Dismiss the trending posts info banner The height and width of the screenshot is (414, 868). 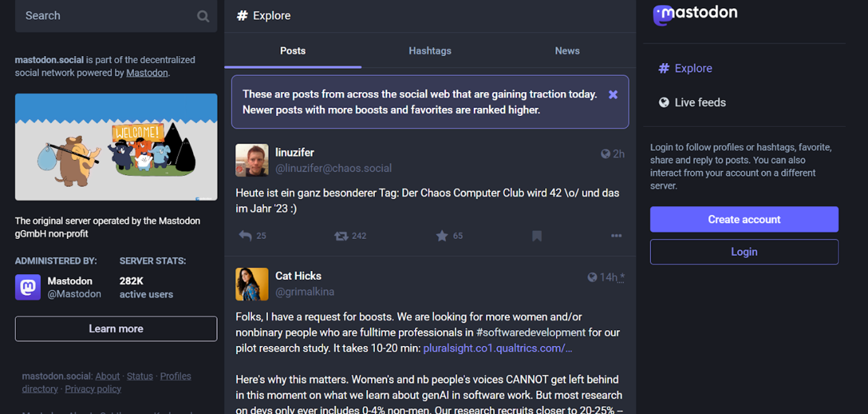(612, 95)
